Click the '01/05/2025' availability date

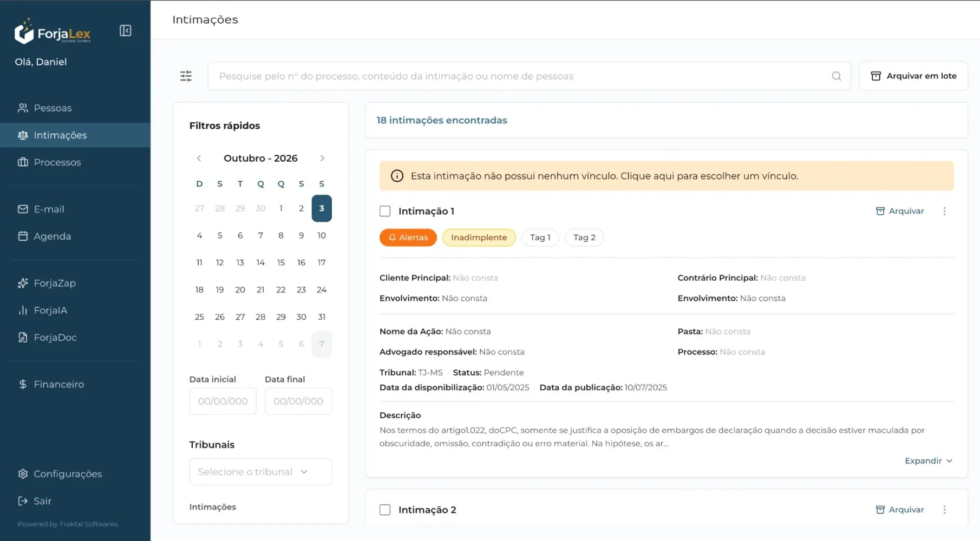508,388
